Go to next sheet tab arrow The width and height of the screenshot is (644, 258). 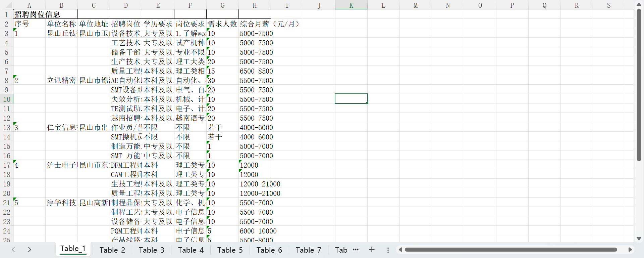click(x=30, y=250)
